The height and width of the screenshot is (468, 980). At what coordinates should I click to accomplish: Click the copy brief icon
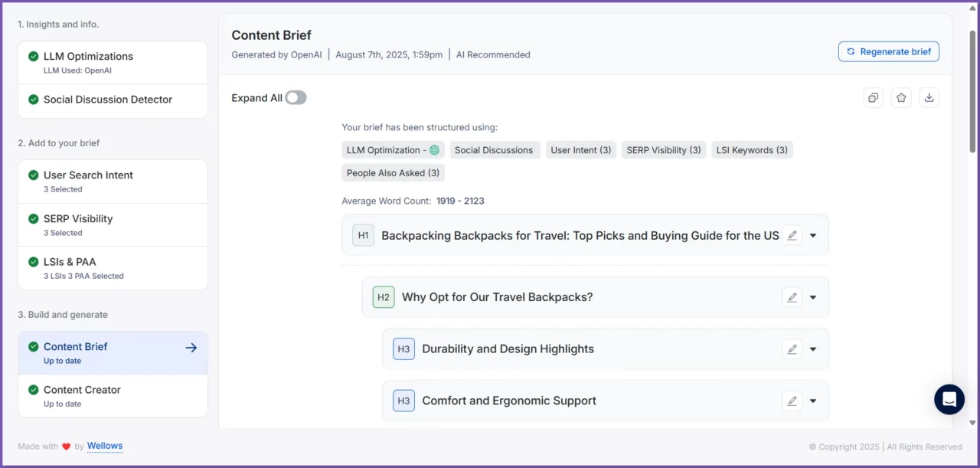[x=873, y=98]
